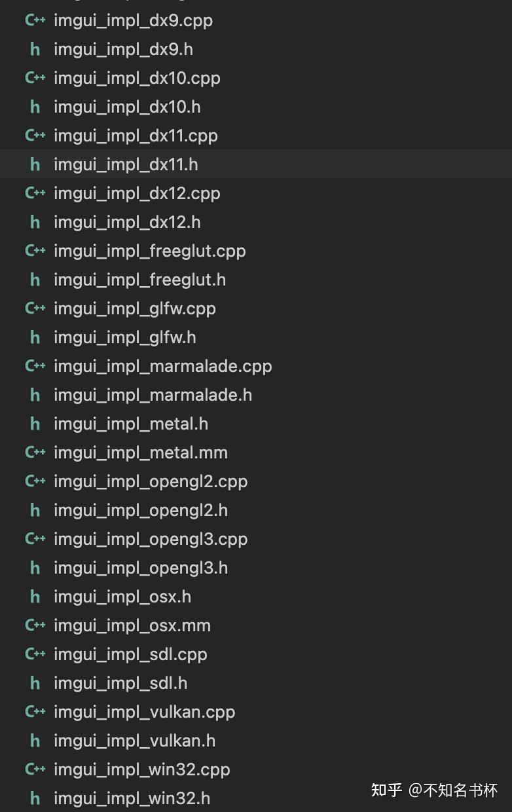Open imgui_impl_win32.cpp source file
Image resolution: width=512 pixels, height=812 pixels.
point(142,769)
